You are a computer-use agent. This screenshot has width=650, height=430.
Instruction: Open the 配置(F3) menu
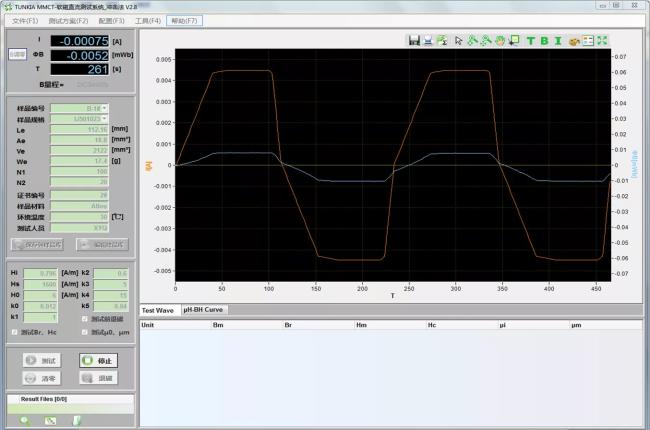(111, 20)
